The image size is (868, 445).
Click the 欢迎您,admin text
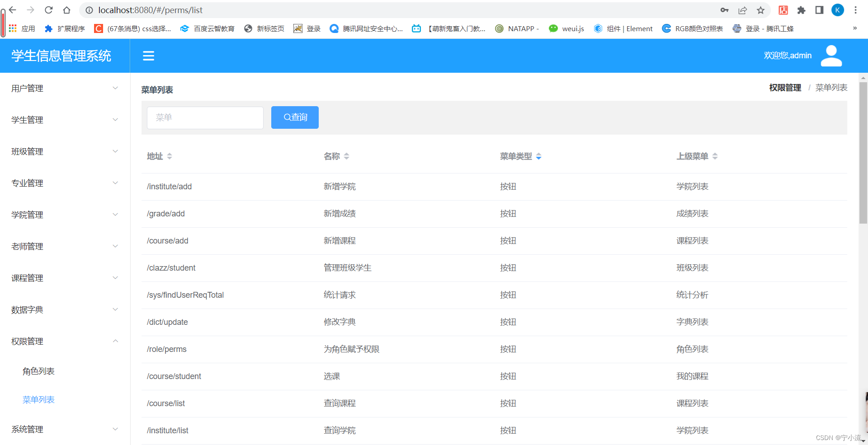(x=788, y=56)
